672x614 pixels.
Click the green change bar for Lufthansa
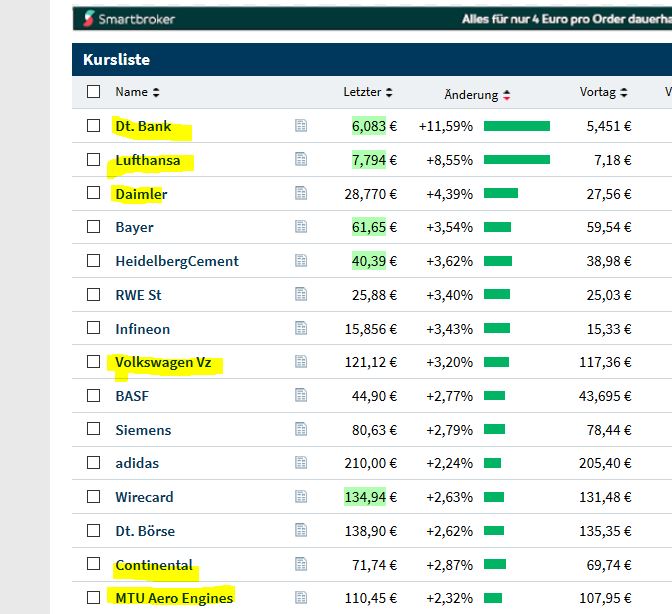coord(516,160)
